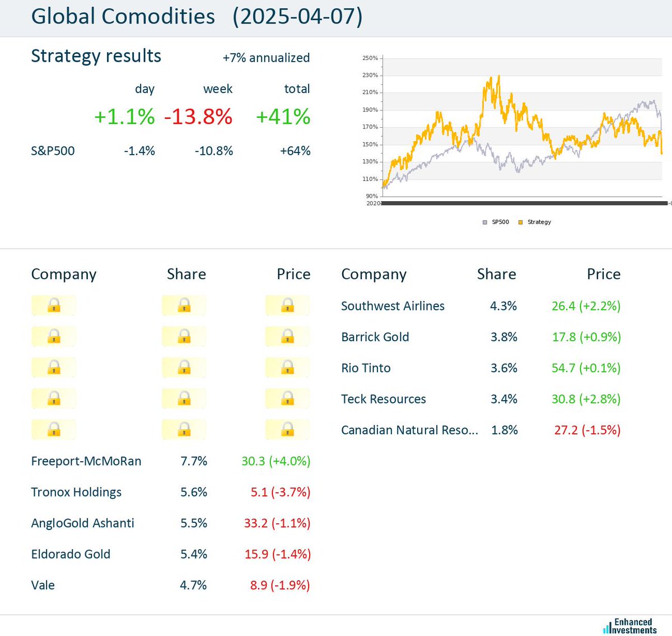This screenshot has height=636, width=672.
Task: Click the Share lock icon in second locked row
Action: (x=184, y=336)
